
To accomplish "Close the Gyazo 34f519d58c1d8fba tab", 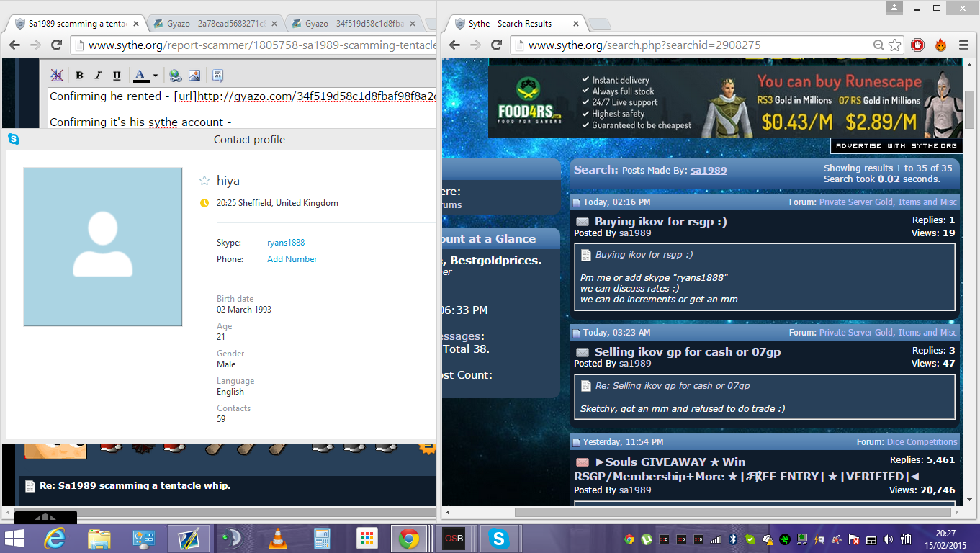I will pos(413,24).
